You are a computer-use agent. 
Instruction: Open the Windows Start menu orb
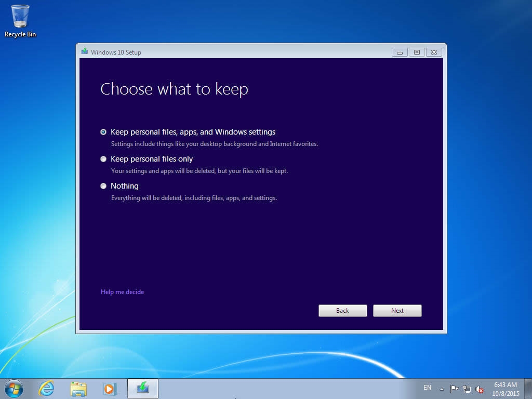pos(14,389)
